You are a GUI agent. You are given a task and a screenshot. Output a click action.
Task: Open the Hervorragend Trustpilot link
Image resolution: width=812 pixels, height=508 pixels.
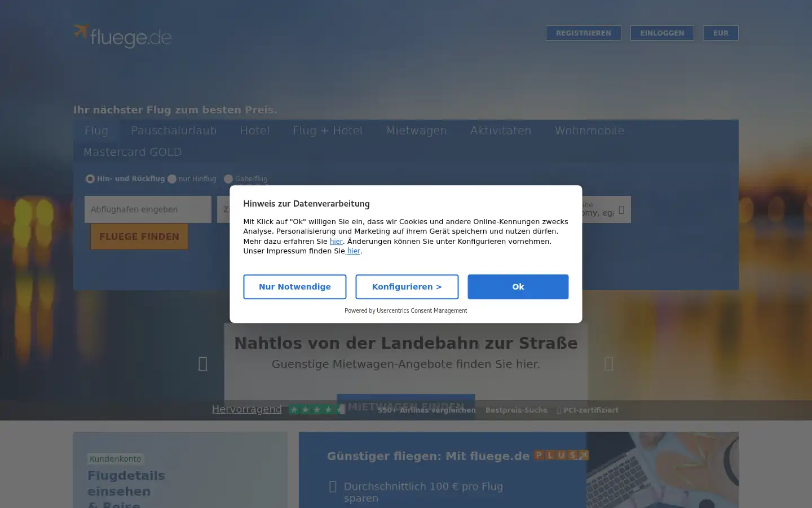(246, 409)
